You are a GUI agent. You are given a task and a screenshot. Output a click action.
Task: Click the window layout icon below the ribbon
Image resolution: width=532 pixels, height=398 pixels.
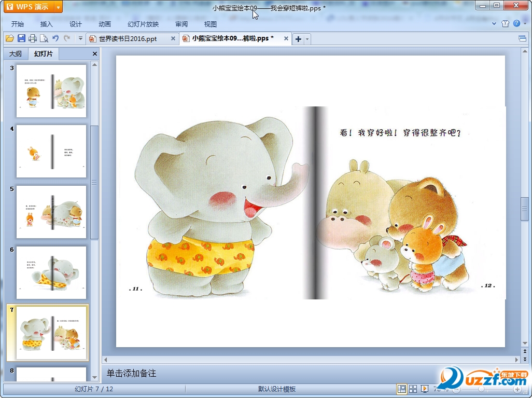[523, 38]
